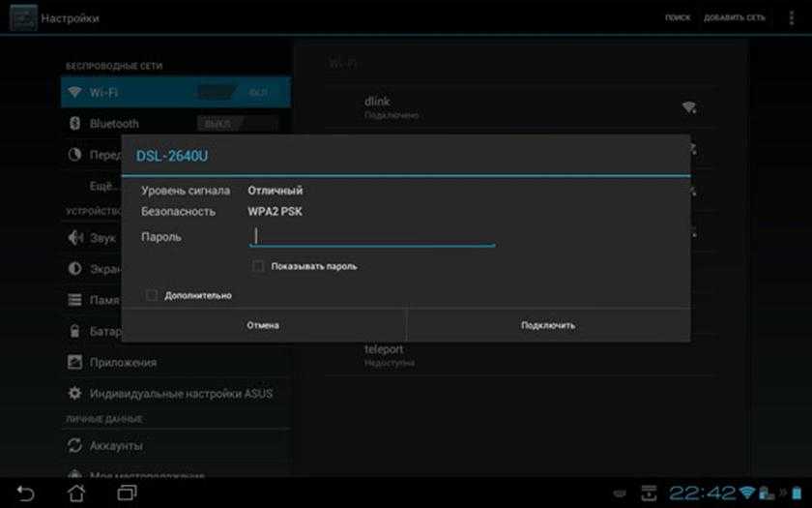Select ДОБАВИТЬ СЕТЬ in the top bar
The height and width of the screenshot is (508, 812).
point(734,17)
